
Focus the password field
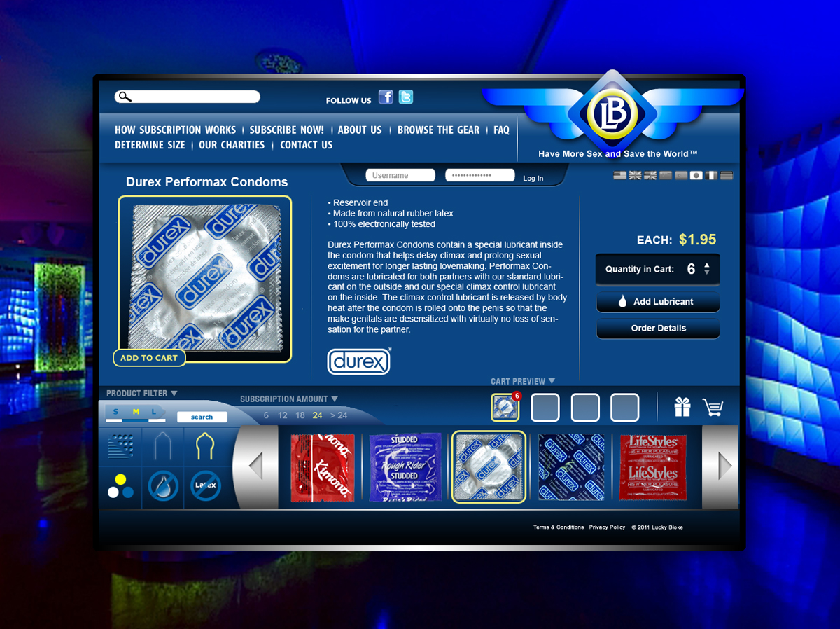480,175
